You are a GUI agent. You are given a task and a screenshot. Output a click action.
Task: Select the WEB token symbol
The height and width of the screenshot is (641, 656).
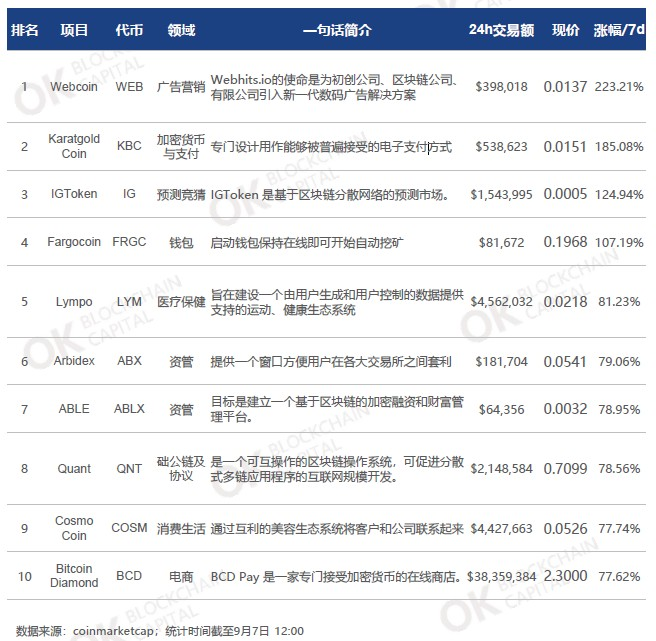(129, 87)
